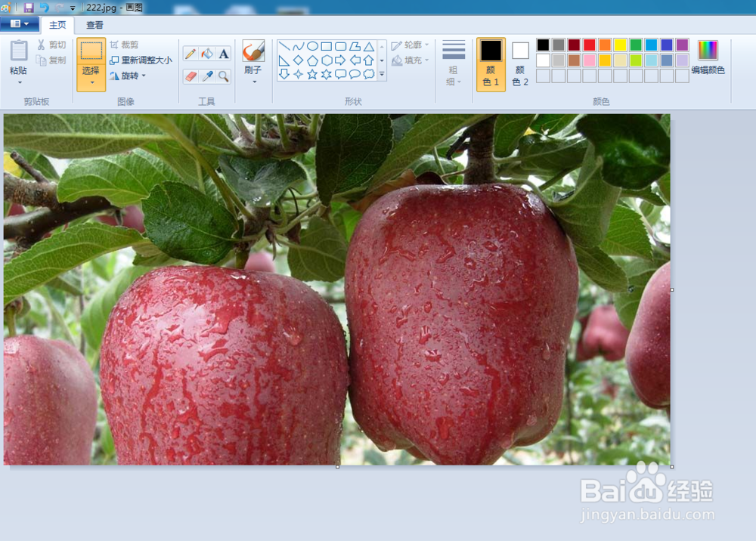Choose the bright red color swatch
Viewport: 756px width, 541px height.
click(589, 45)
